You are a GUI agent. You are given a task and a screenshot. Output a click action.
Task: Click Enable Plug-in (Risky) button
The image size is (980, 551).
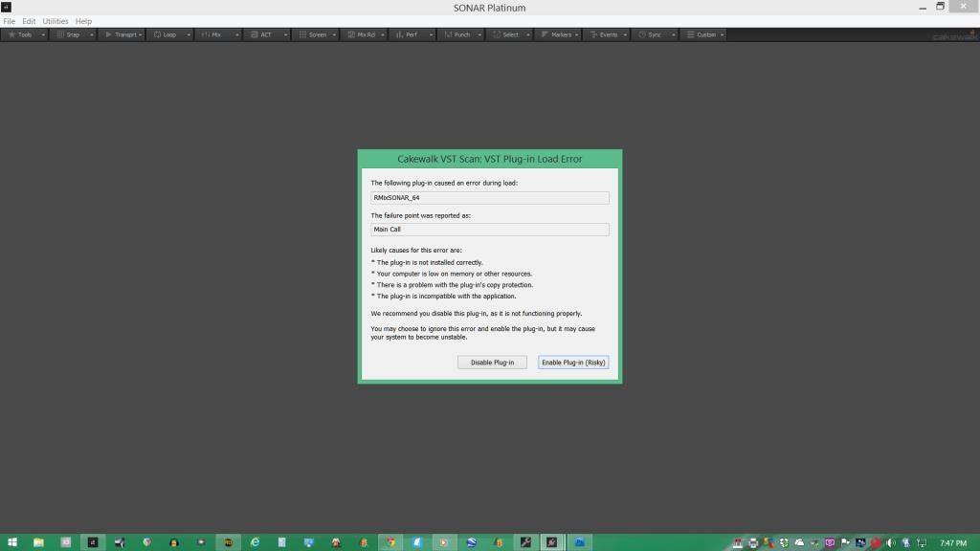[573, 363]
